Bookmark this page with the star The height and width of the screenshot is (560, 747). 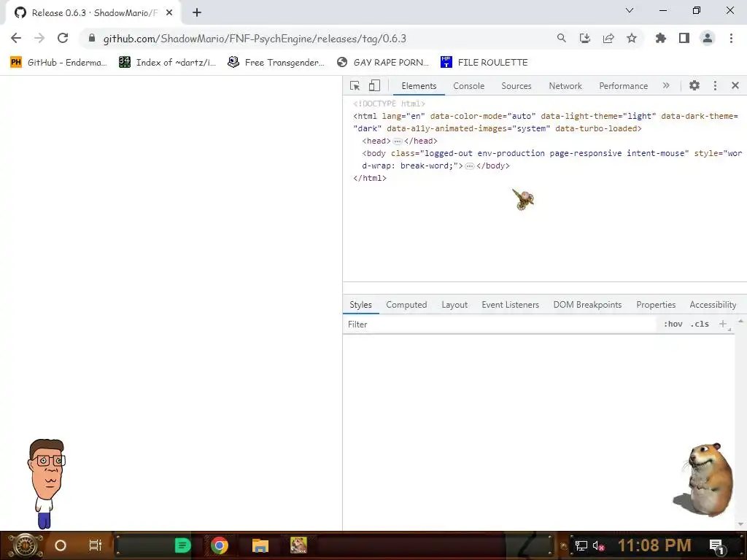632,38
